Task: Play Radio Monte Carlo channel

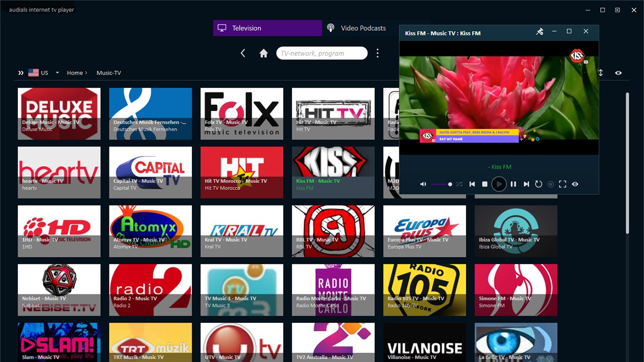Action: 333,290
